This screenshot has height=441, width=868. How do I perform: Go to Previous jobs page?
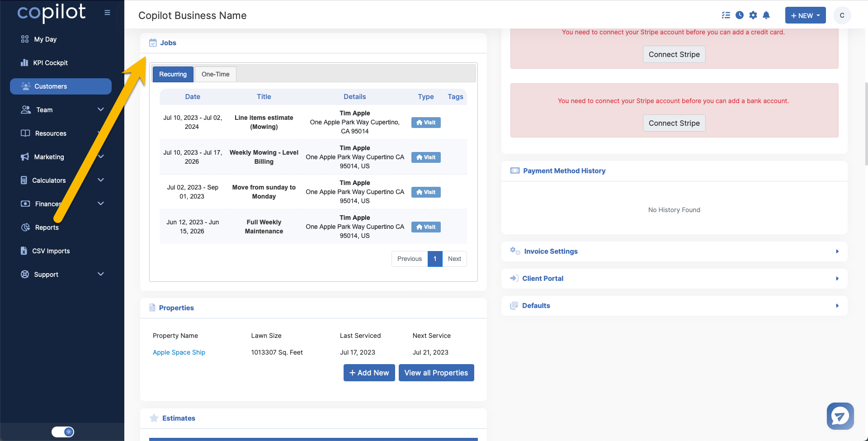point(410,259)
